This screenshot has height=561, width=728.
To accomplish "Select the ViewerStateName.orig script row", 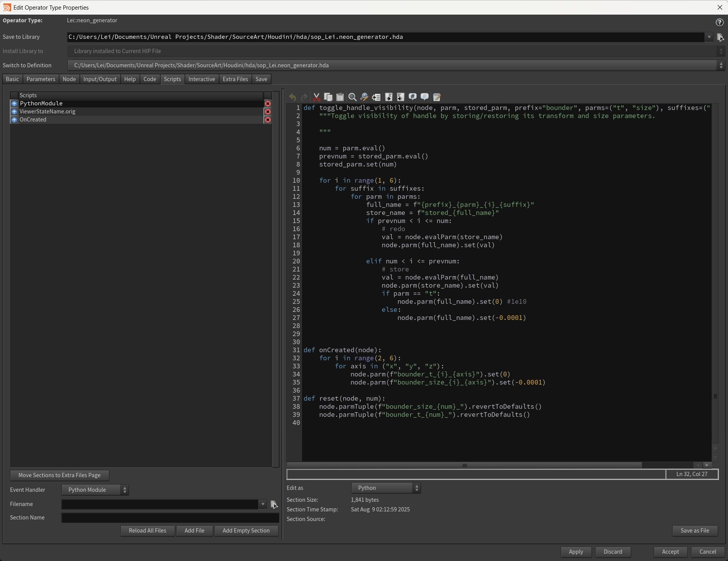I will pyautogui.click(x=141, y=112).
